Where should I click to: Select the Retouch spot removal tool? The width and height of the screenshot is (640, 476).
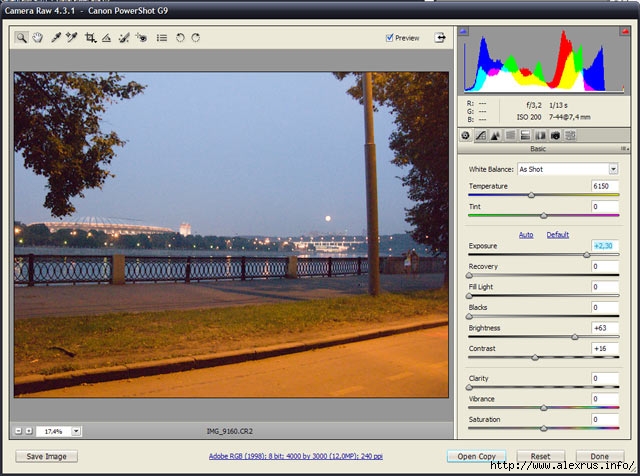(124, 38)
